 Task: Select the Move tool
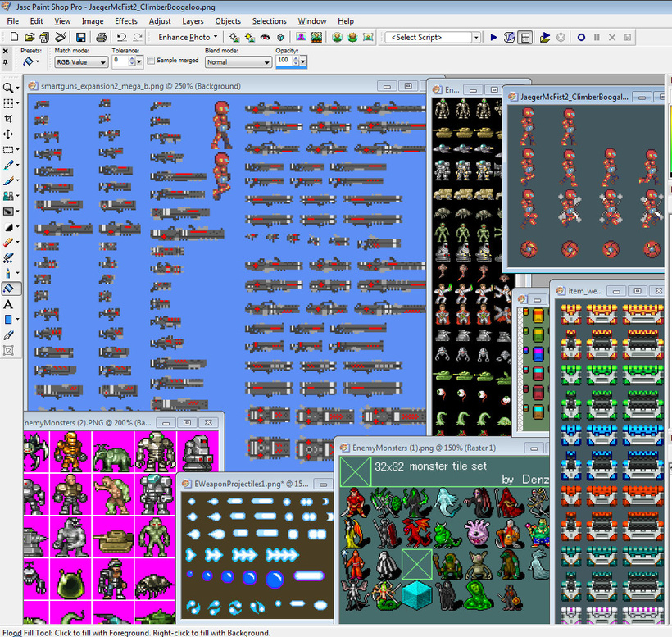[8, 134]
